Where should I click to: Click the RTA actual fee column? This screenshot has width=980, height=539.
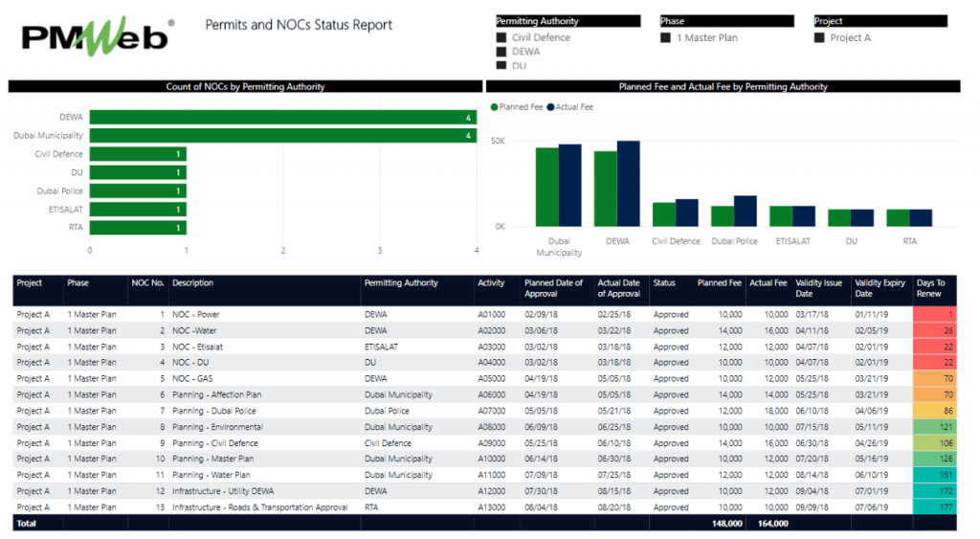pos(921,217)
